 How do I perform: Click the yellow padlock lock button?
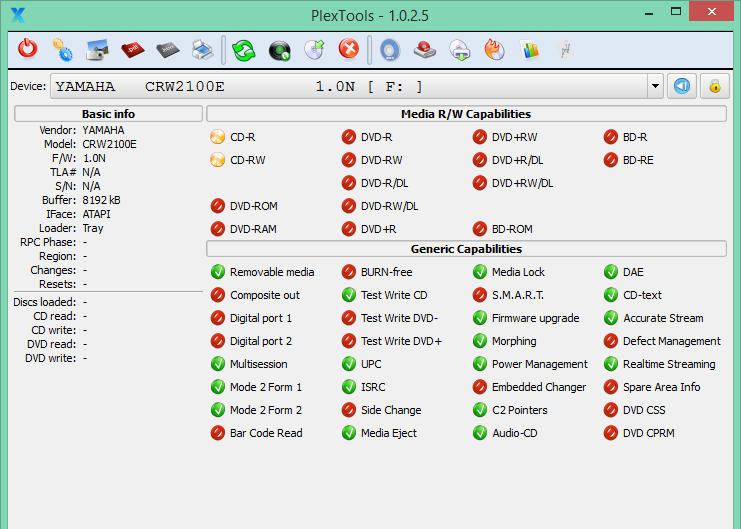(715, 87)
